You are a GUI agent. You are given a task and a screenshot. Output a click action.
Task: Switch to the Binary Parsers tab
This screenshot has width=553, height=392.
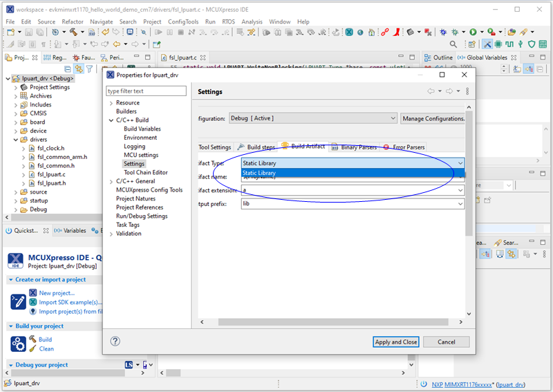[x=354, y=147]
